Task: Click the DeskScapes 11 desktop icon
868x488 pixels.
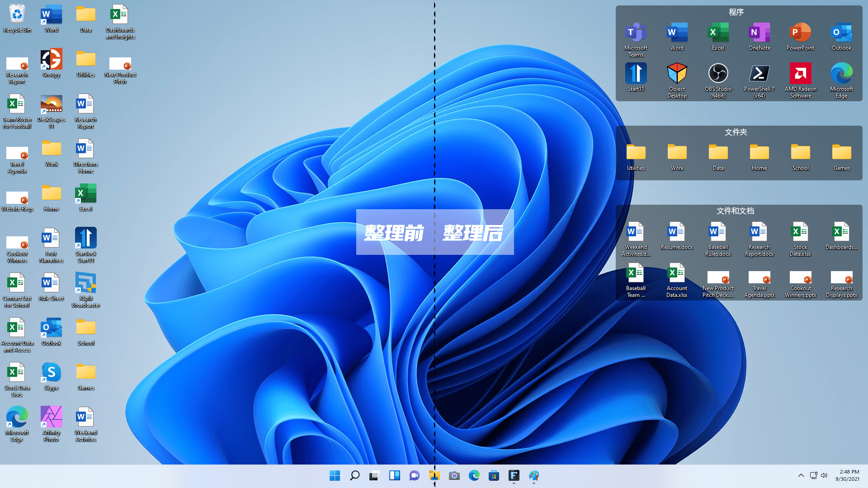Action: (51, 104)
